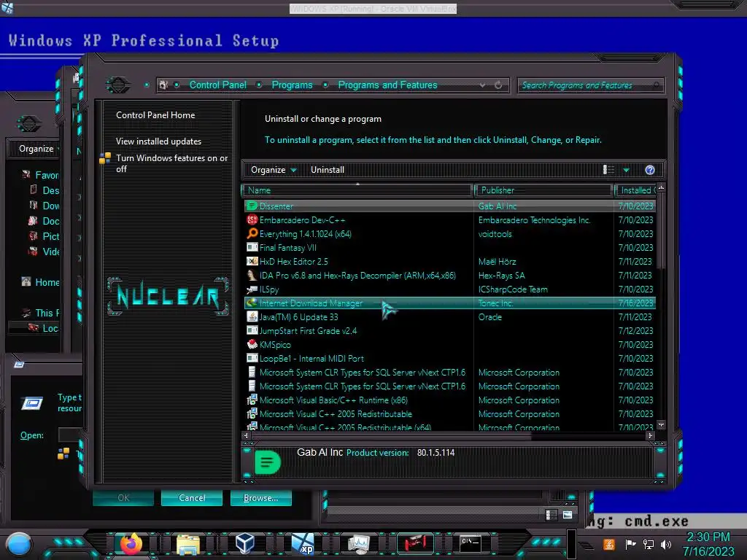747x560 pixels.
Task: Select the ILSpy icon
Action: [252, 289]
